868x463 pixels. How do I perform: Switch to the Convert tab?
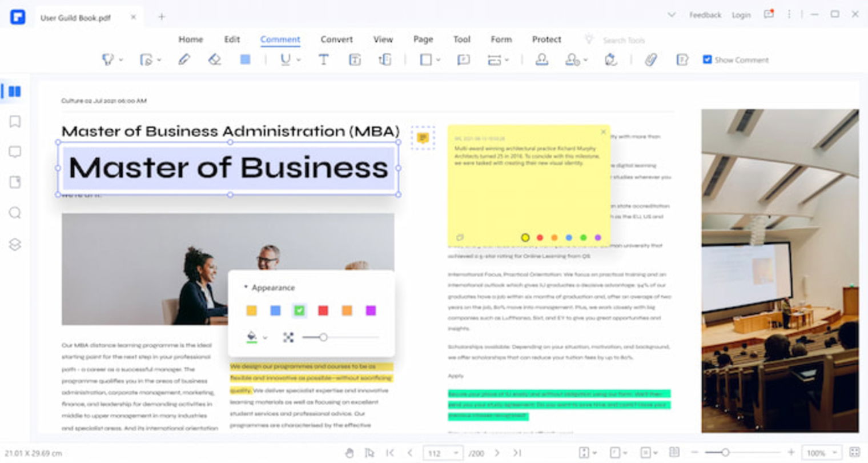(336, 39)
